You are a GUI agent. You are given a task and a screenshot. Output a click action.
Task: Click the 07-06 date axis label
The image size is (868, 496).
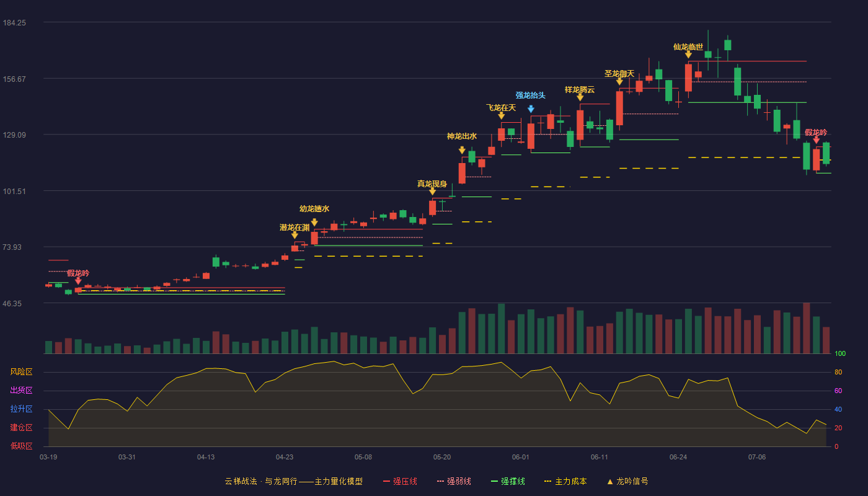(x=757, y=457)
